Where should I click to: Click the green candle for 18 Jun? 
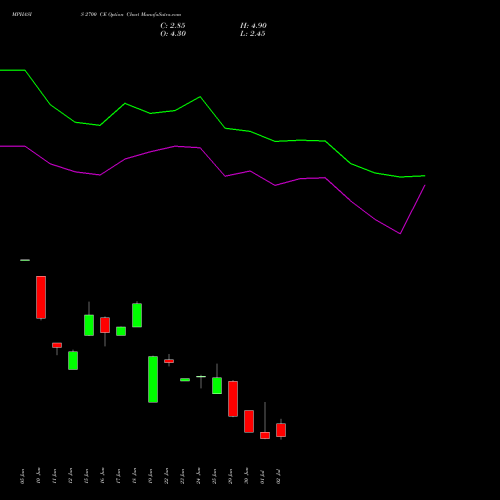pyautogui.click(x=137, y=315)
